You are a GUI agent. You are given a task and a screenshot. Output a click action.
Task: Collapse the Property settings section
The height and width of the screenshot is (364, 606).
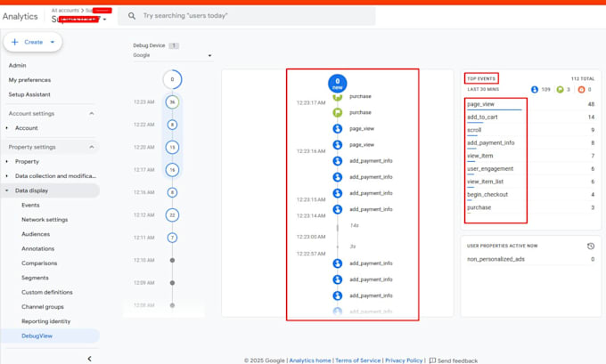pyautogui.click(x=92, y=147)
